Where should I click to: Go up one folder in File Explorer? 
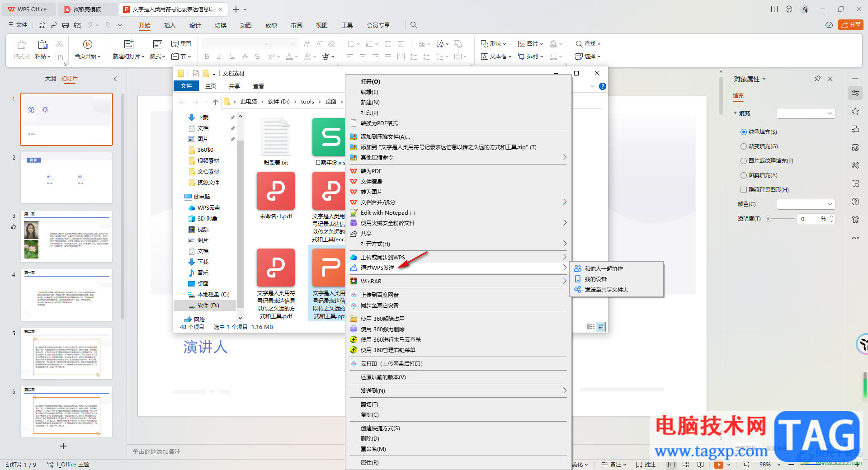216,102
